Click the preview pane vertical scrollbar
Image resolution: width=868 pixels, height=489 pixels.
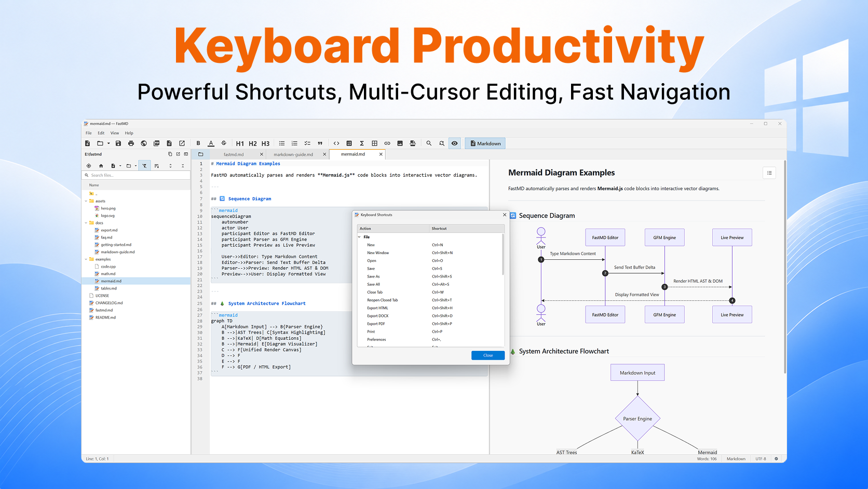(x=784, y=267)
